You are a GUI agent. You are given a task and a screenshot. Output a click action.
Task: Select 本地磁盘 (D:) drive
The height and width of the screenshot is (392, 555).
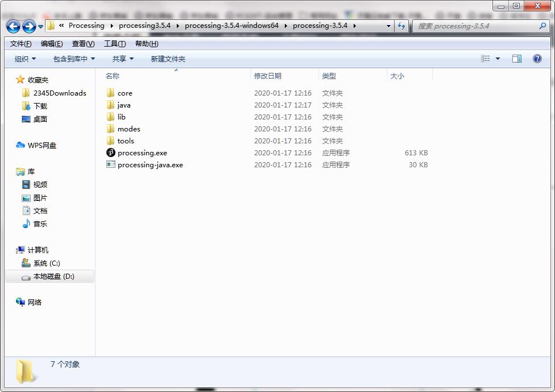coord(50,276)
